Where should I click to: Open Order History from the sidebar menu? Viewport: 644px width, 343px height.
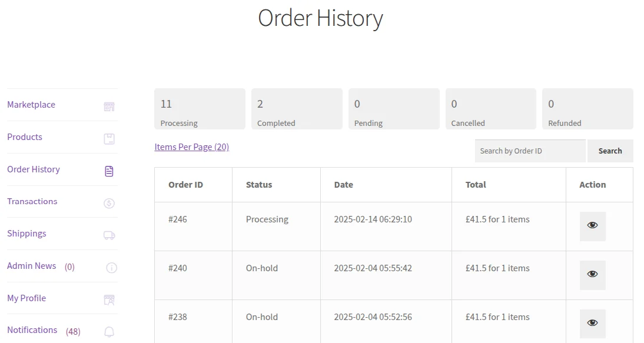coord(33,169)
